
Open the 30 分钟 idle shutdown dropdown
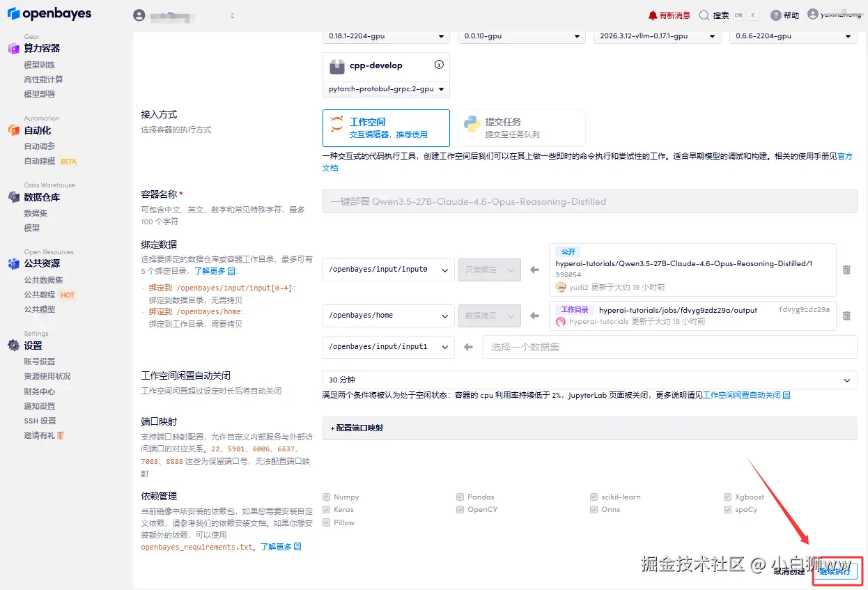(589, 380)
